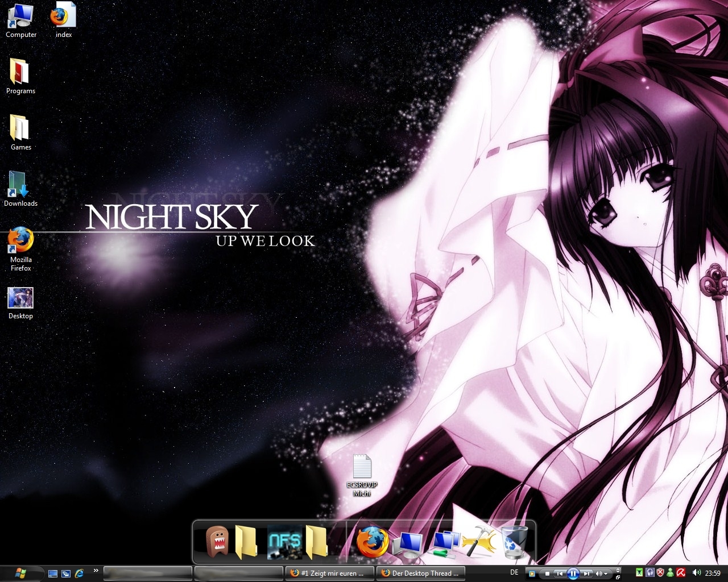Open the Windows Start menu
728x582 pixels.
pyautogui.click(x=21, y=573)
